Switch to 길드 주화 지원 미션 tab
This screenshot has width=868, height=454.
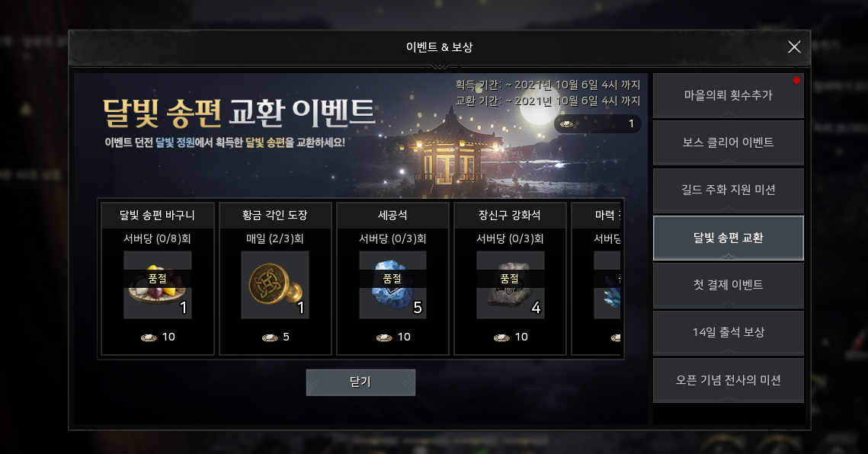729,190
